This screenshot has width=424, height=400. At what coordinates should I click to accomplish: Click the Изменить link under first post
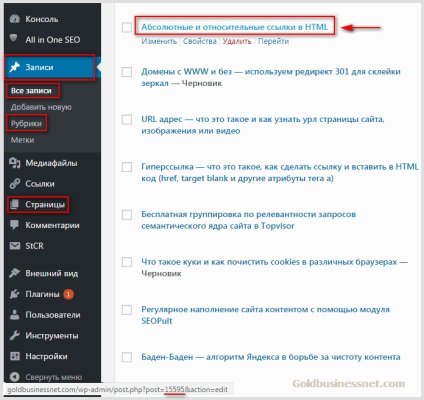[x=159, y=41]
